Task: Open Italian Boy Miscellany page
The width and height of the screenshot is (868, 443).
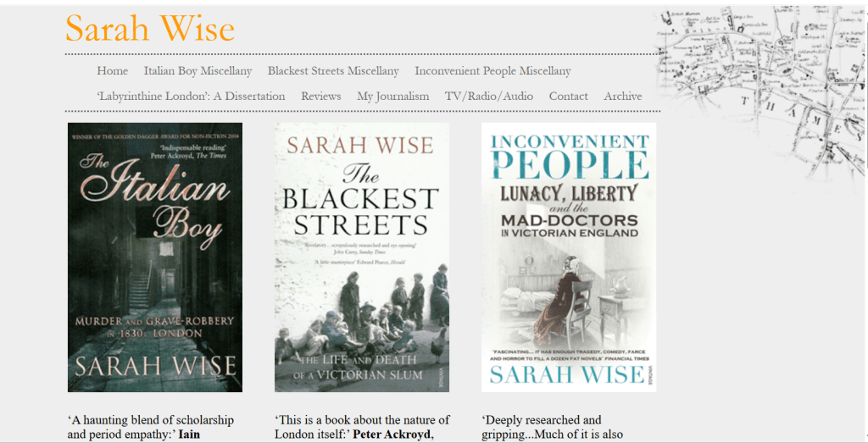Action: pos(198,71)
